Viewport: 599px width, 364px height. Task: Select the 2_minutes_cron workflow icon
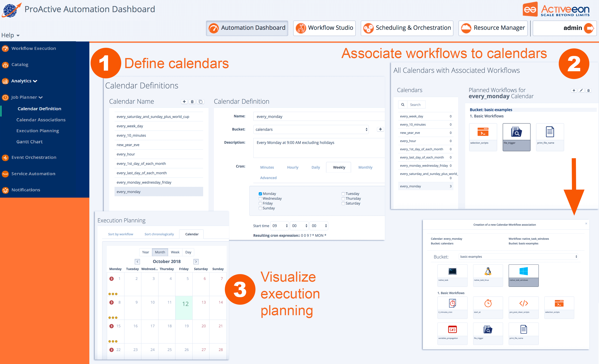coord(452,307)
